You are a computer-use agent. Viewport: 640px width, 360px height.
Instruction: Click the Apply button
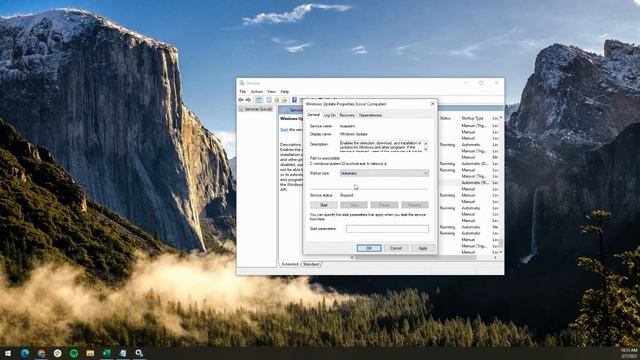(423, 248)
